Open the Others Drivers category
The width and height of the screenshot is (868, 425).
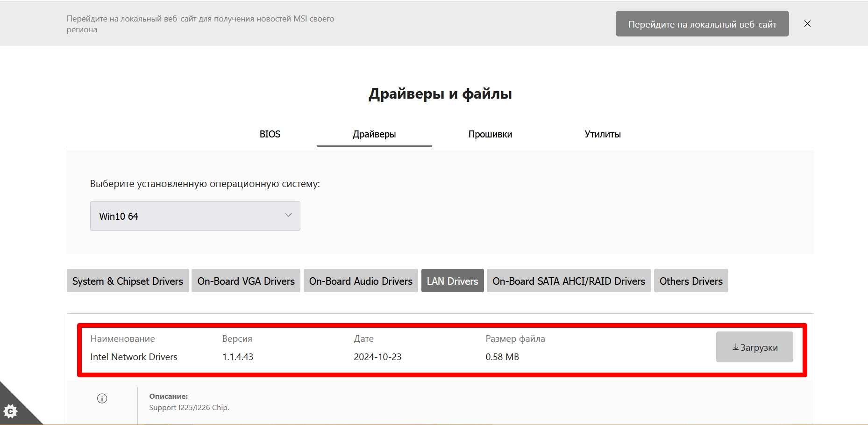(691, 281)
